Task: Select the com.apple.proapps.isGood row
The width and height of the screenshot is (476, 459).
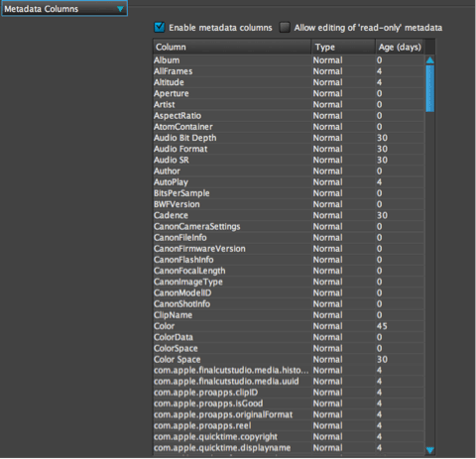Action: click(x=289, y=403)
